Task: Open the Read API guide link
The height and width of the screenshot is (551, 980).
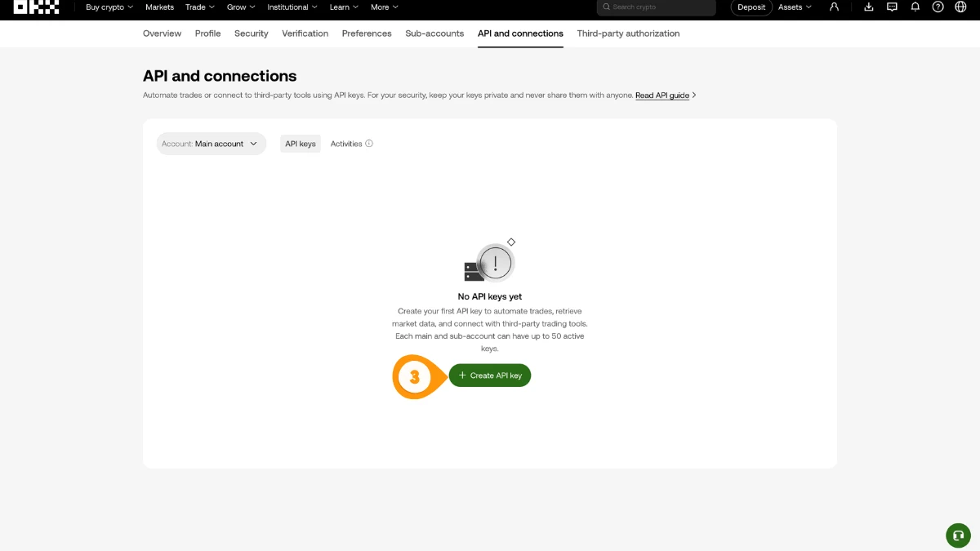Action: pos(662,96)
